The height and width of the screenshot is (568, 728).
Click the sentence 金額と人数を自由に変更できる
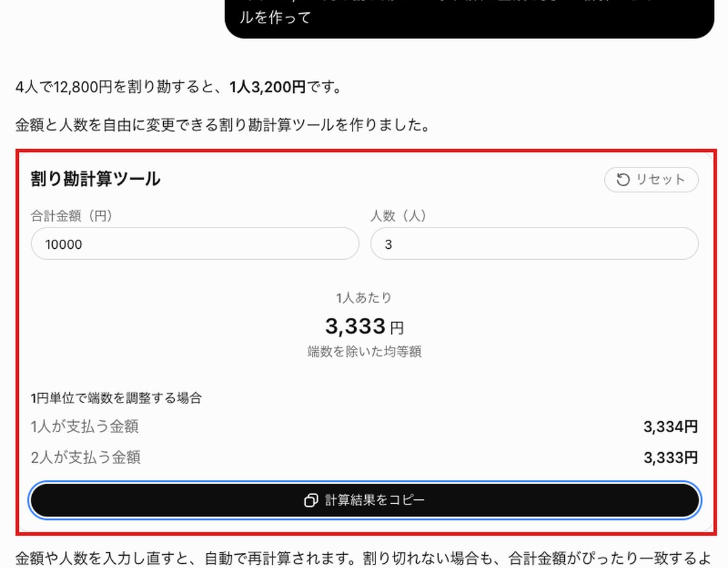coord(223,126)
